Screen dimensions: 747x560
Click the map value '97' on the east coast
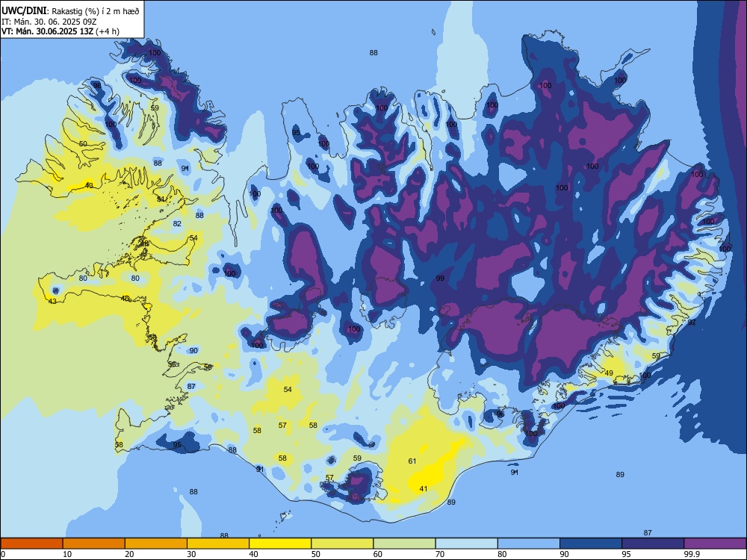(692, 323)
